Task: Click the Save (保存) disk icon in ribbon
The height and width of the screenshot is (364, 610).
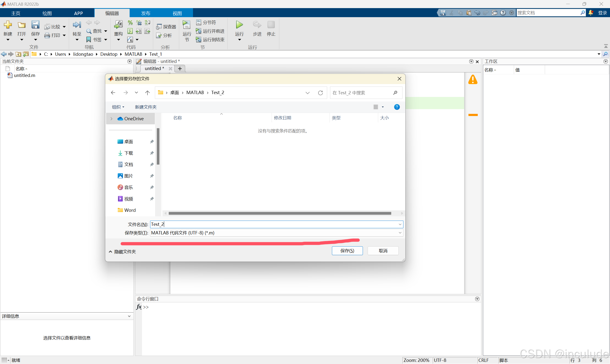Action: pyautogui.click(x=35, y=25)
